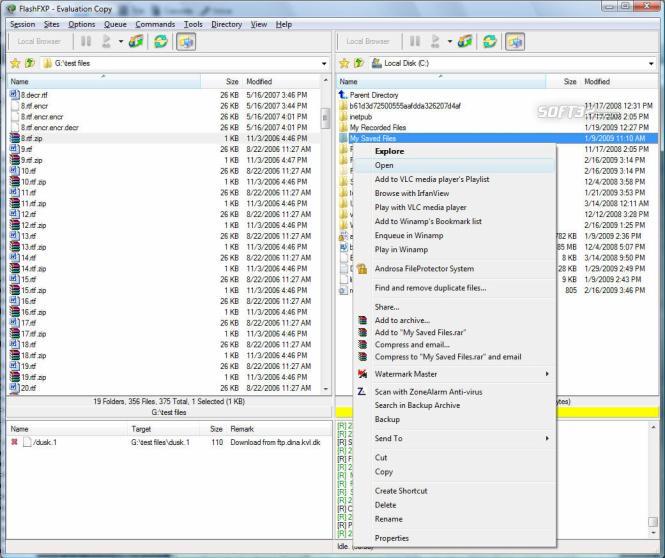Sort left pane by Name column
Screen dimensions: 665x558
point(104,81)
